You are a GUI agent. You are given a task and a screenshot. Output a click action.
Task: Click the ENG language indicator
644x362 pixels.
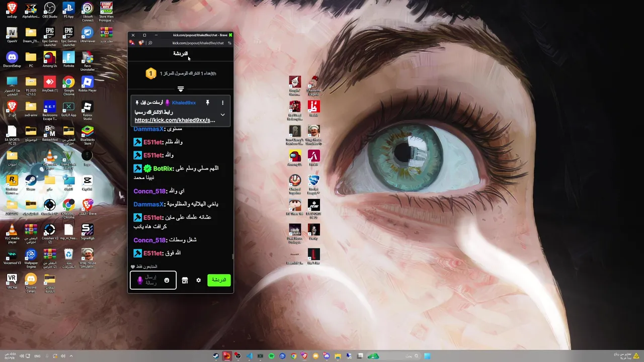[x=37, y=356]
